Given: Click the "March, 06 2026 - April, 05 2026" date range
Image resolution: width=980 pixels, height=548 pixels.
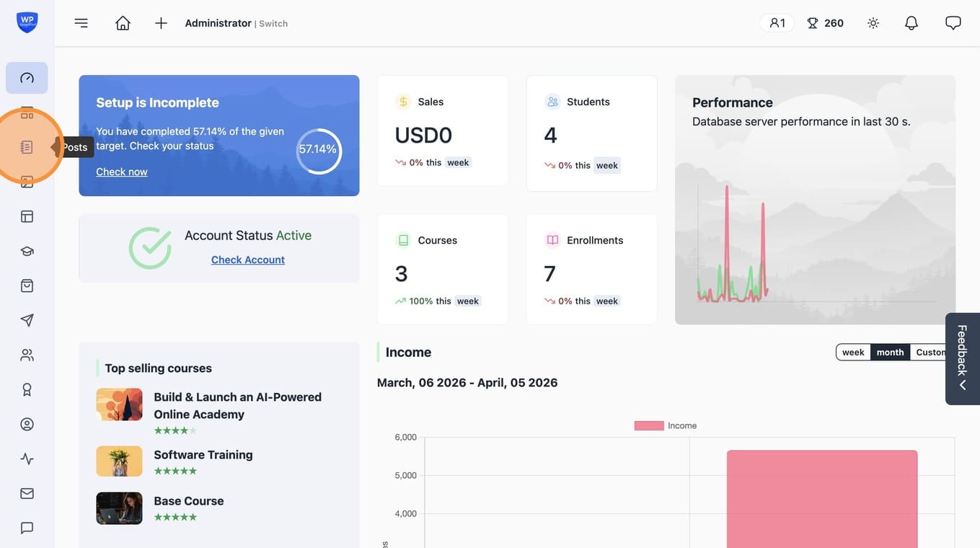Looking at the screenshot, I should pyautogui.click(x=467, y=382).
